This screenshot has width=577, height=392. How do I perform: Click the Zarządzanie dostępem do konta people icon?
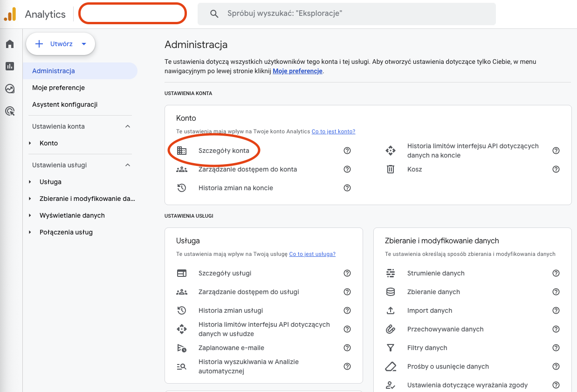[x=182, y=169]
